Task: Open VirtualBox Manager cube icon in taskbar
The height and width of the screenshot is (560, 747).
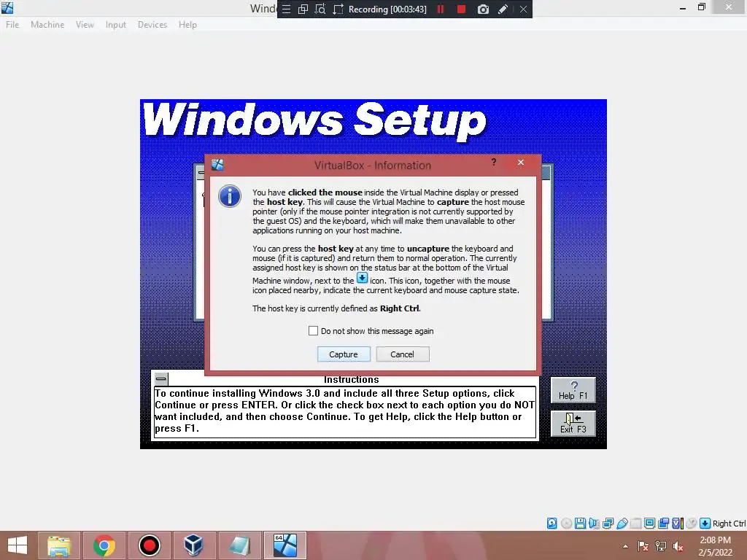Action: 193,545
